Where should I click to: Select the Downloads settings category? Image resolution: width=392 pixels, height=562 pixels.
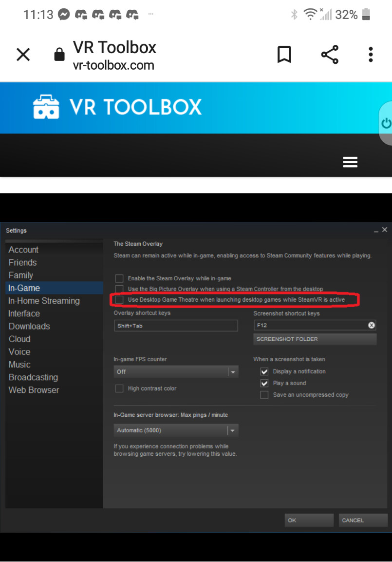point(29,327)
